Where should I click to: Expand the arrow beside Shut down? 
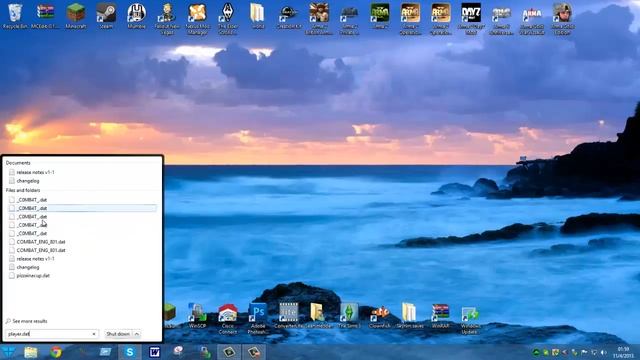tap(137, 334)
